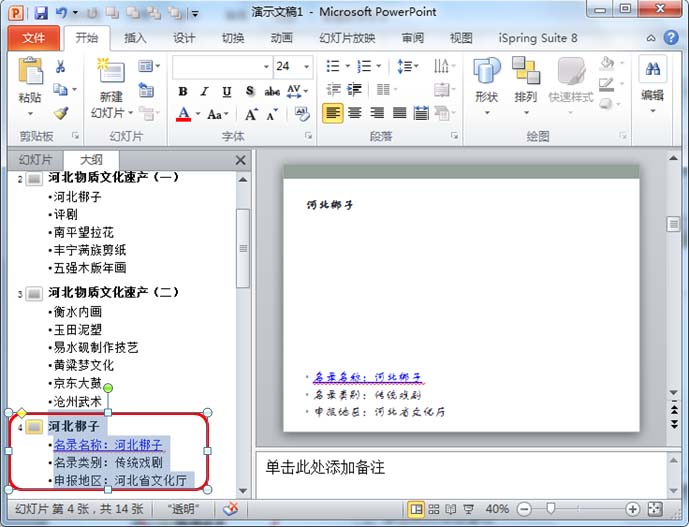Click the Bold formatting button

(x=183, y=91)
